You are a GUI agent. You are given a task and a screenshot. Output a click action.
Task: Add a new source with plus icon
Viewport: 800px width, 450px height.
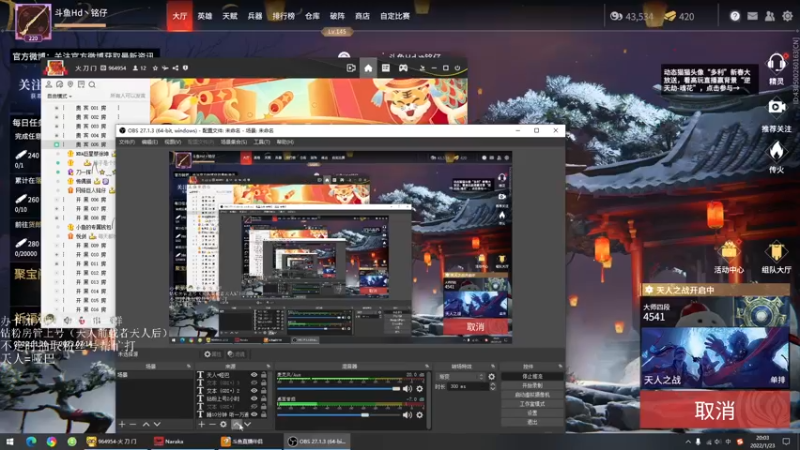[x=202, y=424]
